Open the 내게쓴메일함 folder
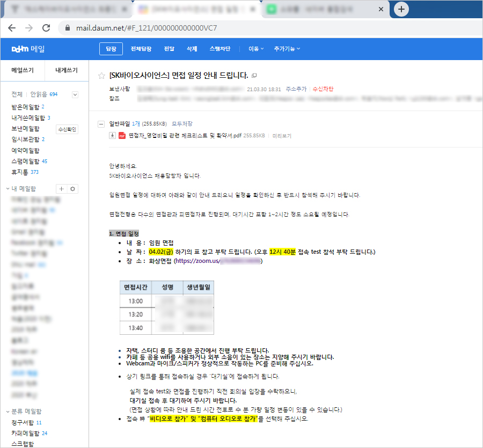The image size is (483, 448). 31,118
